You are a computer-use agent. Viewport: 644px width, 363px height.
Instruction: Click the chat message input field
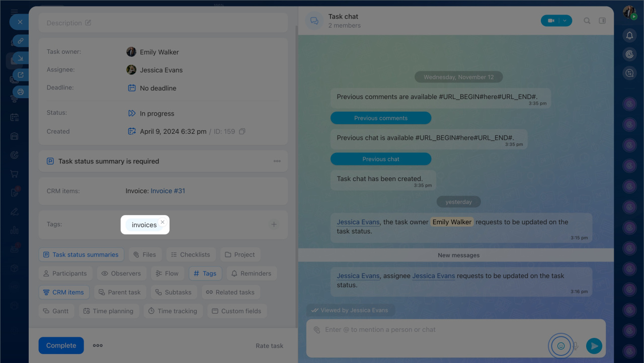click(x=433, y=330)
